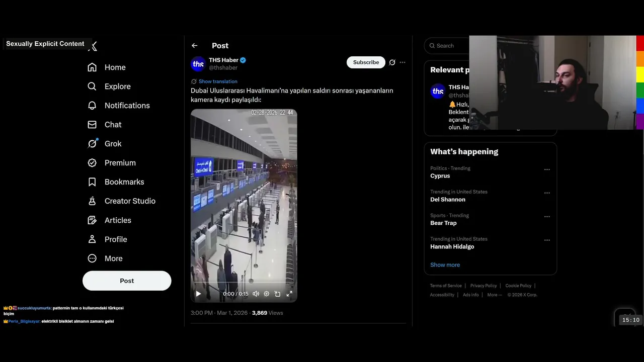Click Show more under trends
The image size is (644, 362).
click(445, 265)
